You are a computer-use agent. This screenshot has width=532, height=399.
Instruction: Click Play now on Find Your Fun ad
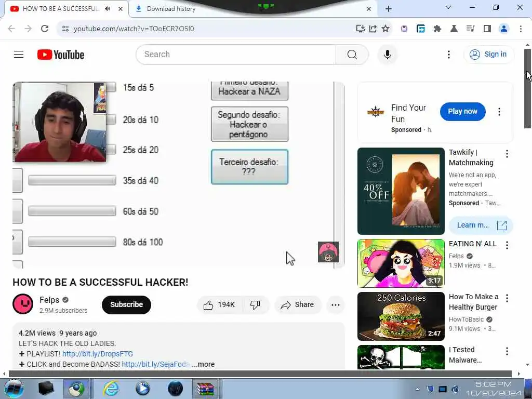[x=462, y=111]
